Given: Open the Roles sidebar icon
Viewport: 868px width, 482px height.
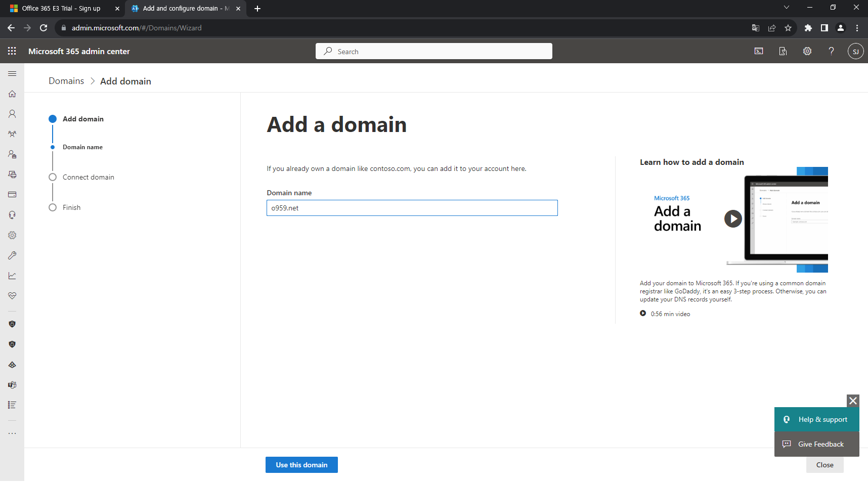Looking at the screenshot, I should pos(12,154).
